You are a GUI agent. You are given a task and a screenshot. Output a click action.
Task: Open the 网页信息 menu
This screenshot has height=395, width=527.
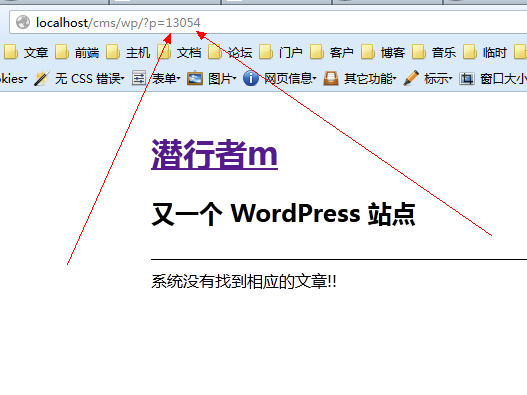[280, 79]
